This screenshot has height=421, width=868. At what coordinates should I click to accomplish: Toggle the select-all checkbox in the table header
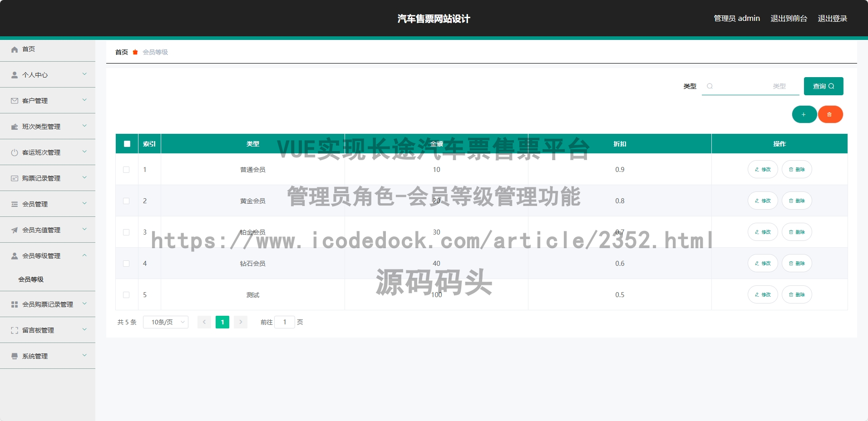(127, 144)
